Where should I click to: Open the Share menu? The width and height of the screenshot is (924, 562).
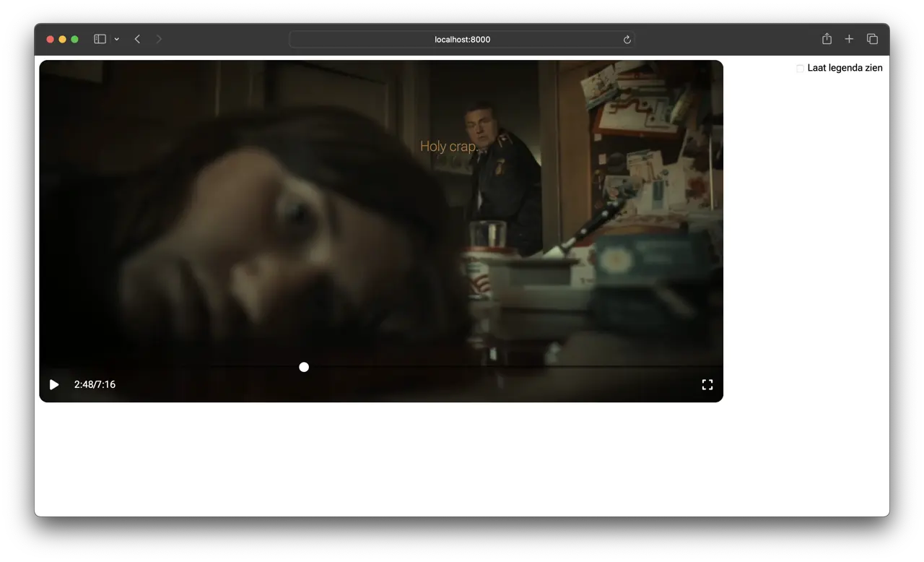827,39
